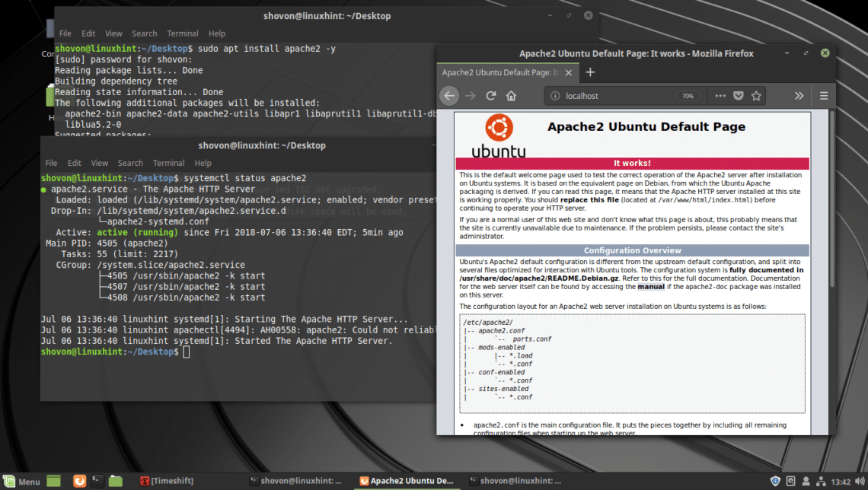The image size is (868, 490).
Task: Click the Firefox window title bar text
Action: click(636, 54)
